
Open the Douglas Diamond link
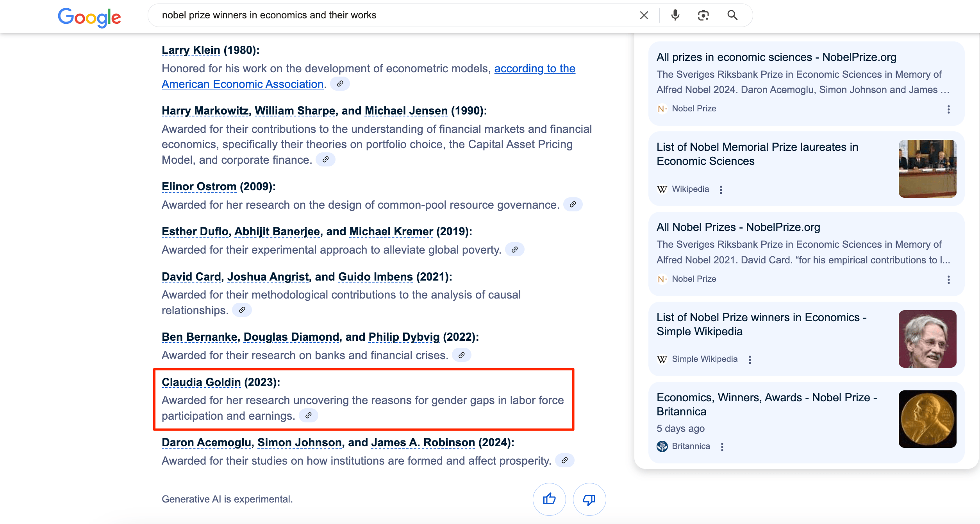pos(291,337)
